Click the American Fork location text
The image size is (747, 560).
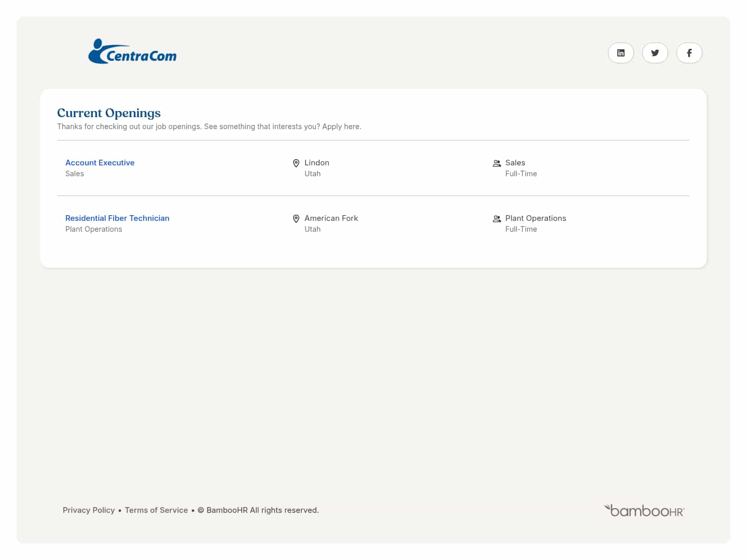[x=331, y=218]
